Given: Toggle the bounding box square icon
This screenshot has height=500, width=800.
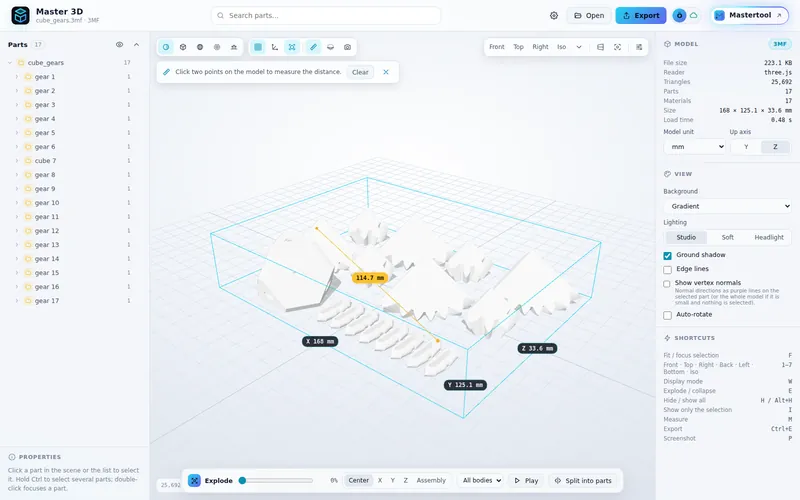Looking at the screenshot, I should click(258, 47).
